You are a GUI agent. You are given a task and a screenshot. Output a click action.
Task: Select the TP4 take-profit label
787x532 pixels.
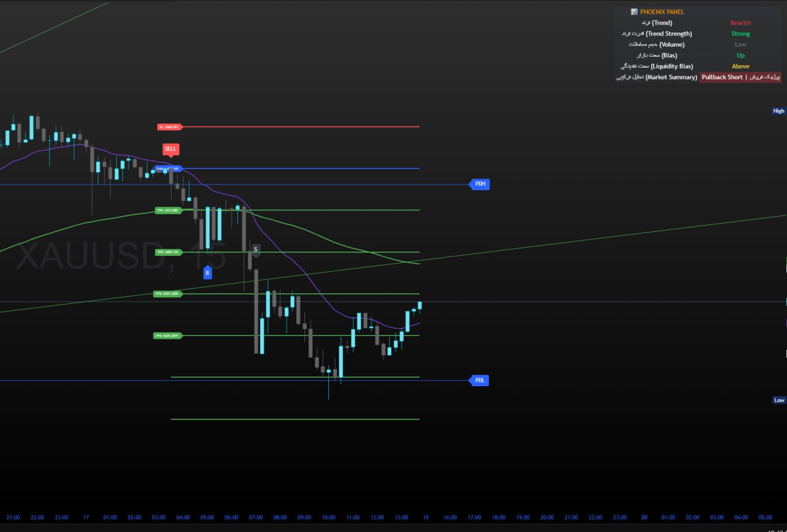point(167,336)
